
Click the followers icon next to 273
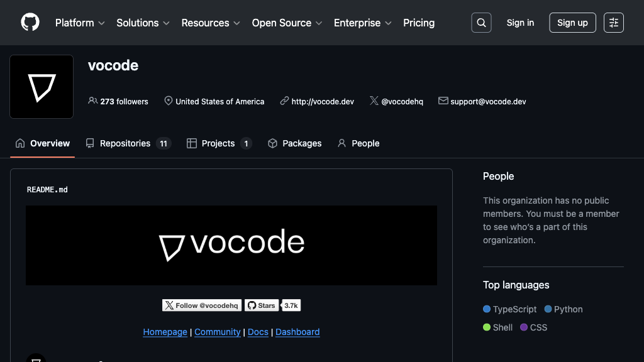pyautogui.click(x=93, y=101)
